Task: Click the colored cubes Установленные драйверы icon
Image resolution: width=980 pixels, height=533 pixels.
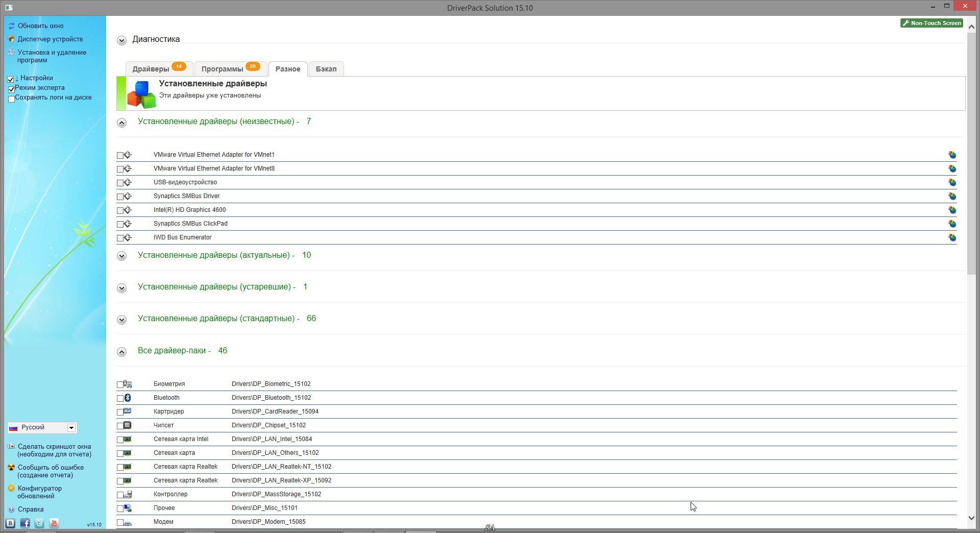Action: pos(141,94)
